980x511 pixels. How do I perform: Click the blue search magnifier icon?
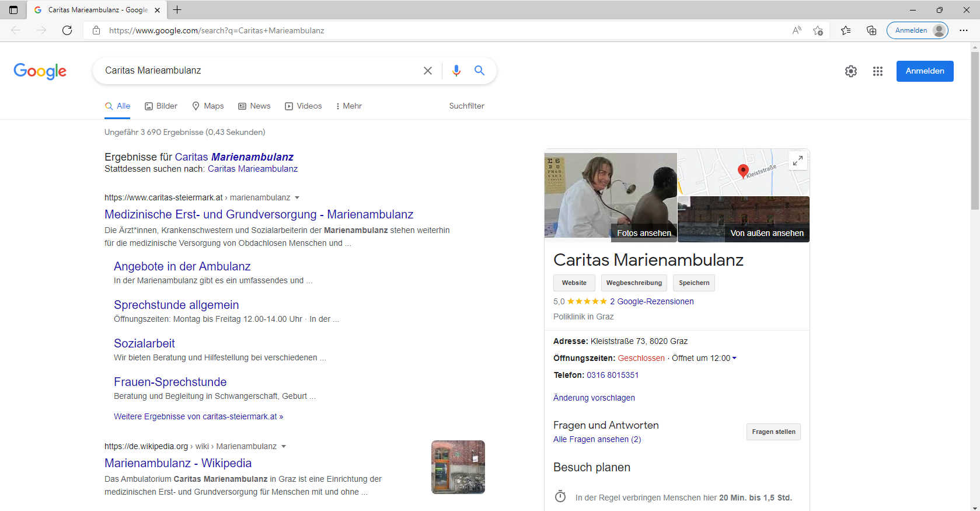(x=479, y=71)
